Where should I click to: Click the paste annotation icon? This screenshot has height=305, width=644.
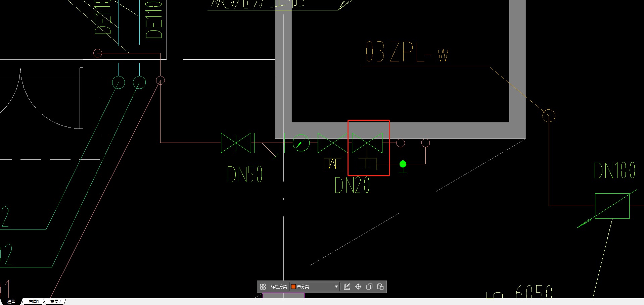380,287
